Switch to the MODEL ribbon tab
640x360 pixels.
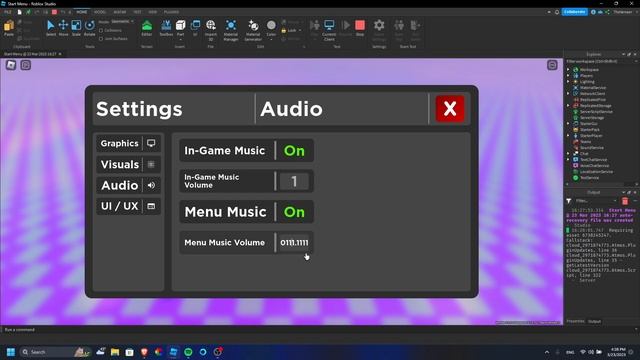point(100,12)
